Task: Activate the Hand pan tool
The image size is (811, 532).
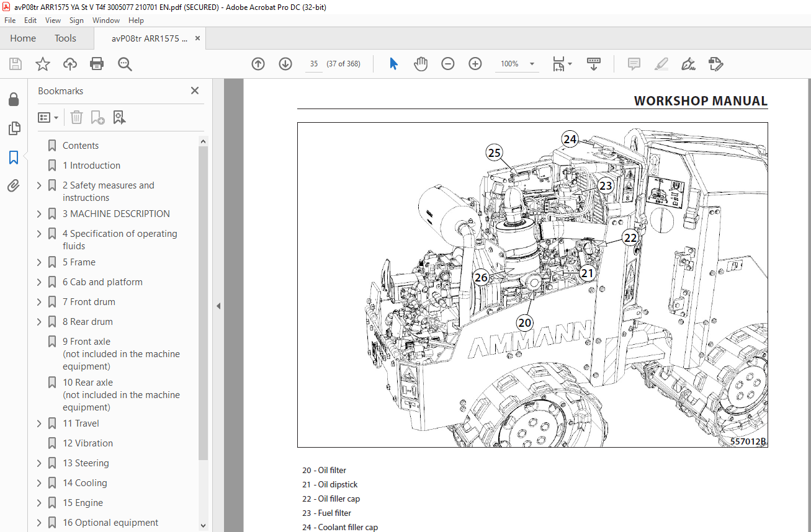Action: point(421,64)
